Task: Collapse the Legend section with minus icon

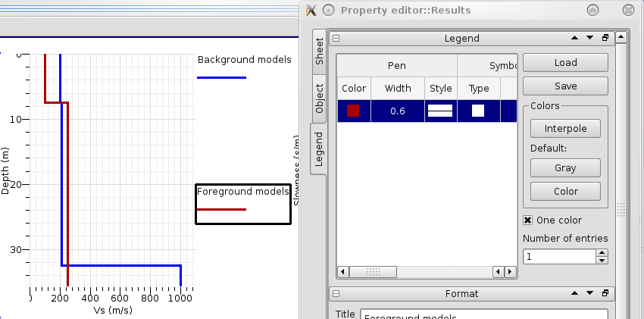Action: (336, 38)
